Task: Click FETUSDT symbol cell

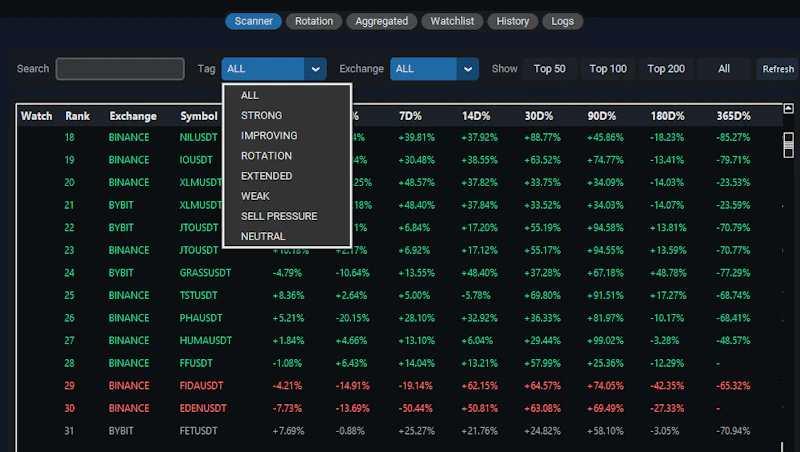Action: pyautogui.click(x=198, y=431)
